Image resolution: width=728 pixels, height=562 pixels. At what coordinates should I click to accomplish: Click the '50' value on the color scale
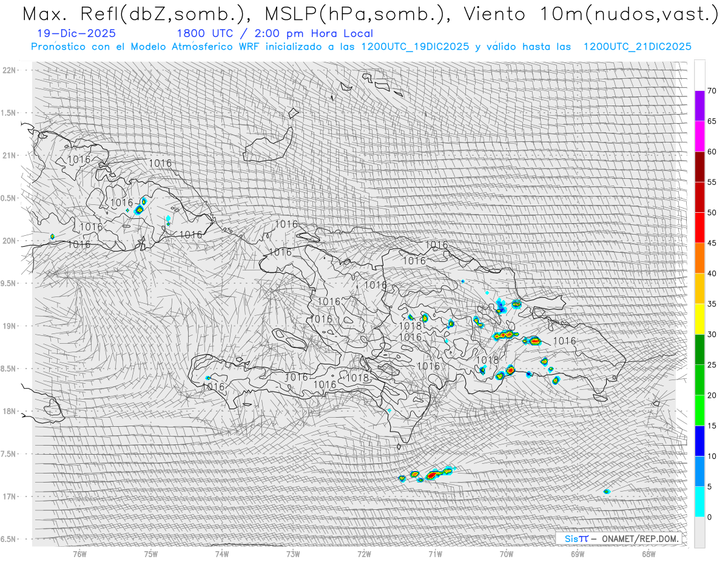coord(712,213)
